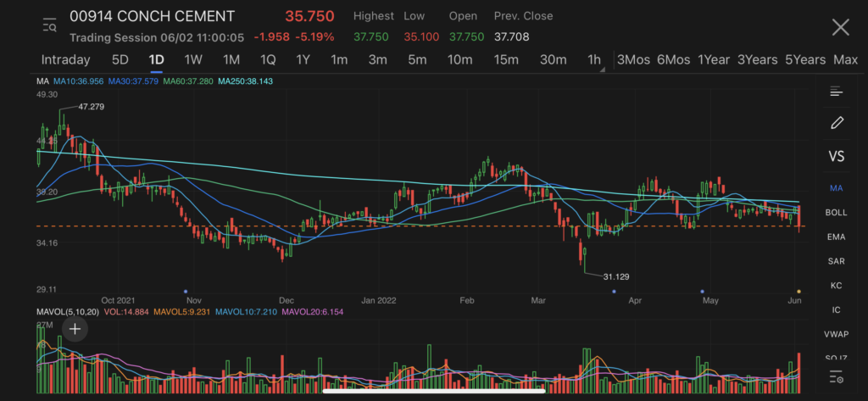
Task: Open VS comparison tool
Action: 837,156
